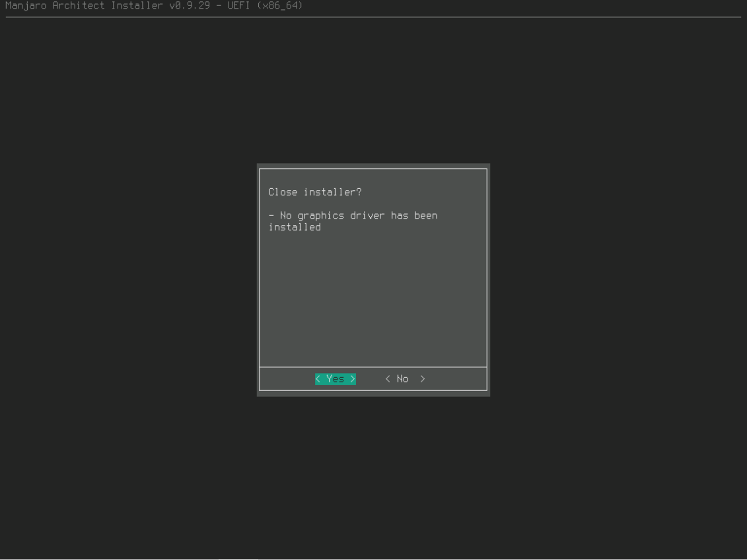Click the separator line above Yes and No
Viewport: 747px width, 560px height.
pos(373,367)
